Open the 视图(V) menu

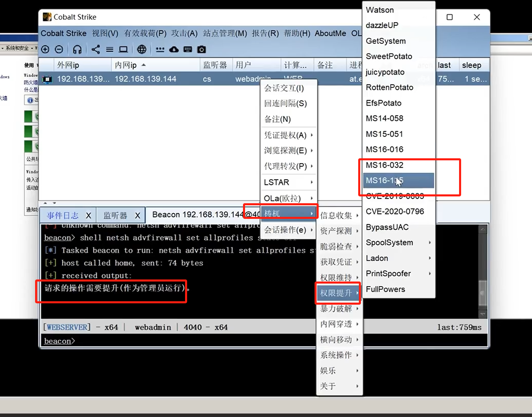point(105,33)
